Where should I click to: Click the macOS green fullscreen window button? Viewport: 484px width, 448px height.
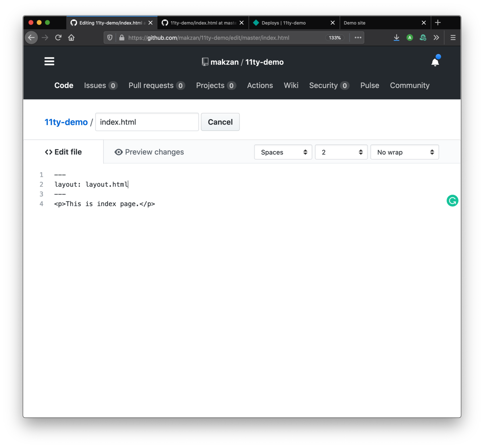pyautogui.click(x=47, y=22)
